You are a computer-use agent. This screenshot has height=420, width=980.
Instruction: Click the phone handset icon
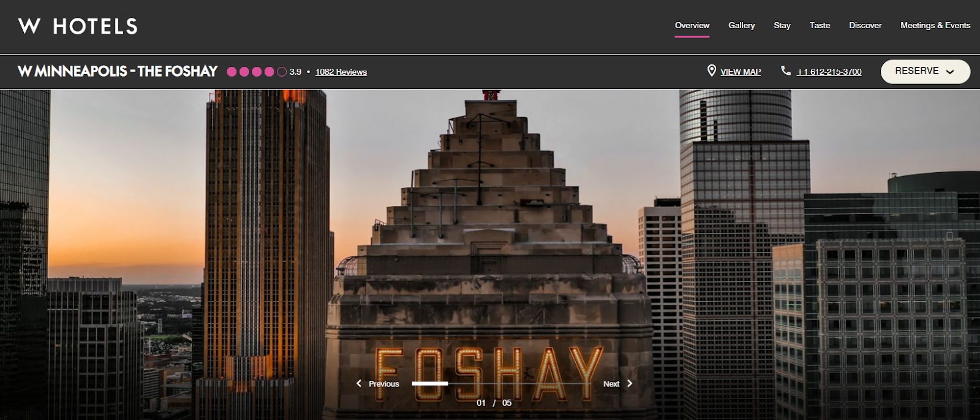pos(785,71)
